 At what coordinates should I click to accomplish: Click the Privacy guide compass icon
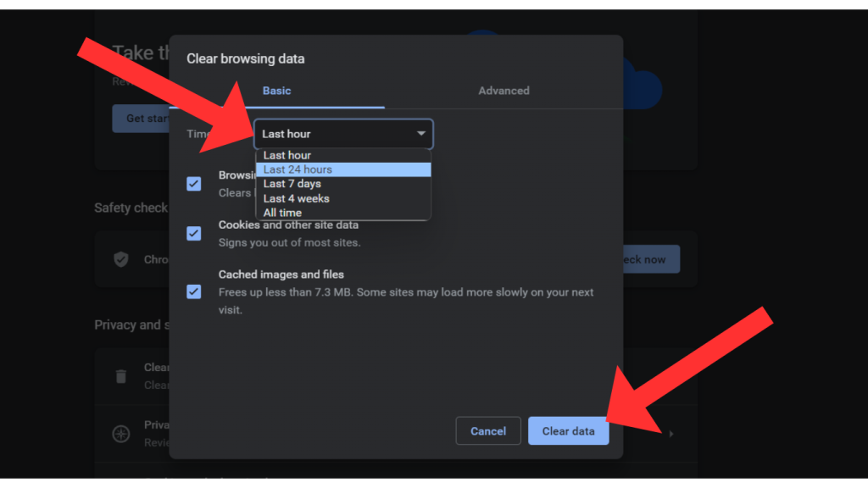pos(121,434)
